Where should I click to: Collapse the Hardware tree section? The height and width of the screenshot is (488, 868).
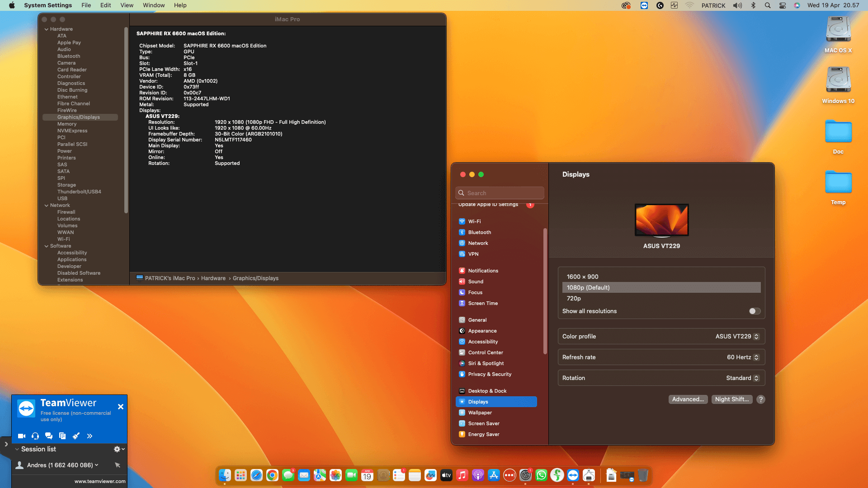tap(47, 29)
